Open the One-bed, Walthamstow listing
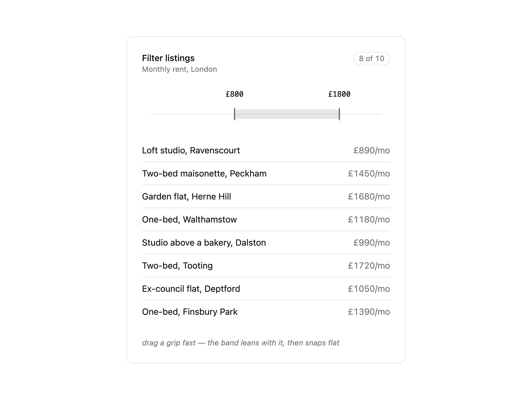 [x=266, y=220]
